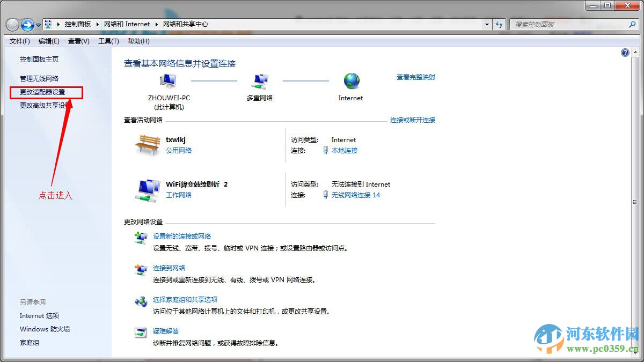Open 更改适配器设置 in the sidebar
The width and height of the screenshot is (644, 362).
point(43,92)
